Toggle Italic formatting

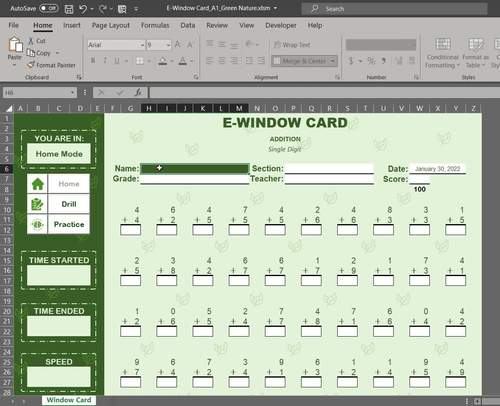click(x=105, y=61)
